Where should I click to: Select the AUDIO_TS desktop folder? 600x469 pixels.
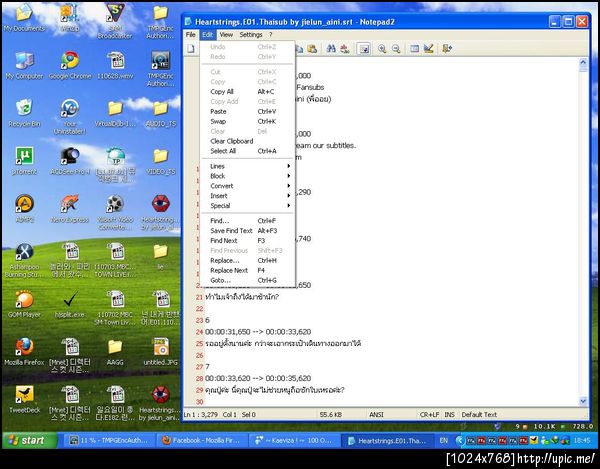tap(161, 112)
